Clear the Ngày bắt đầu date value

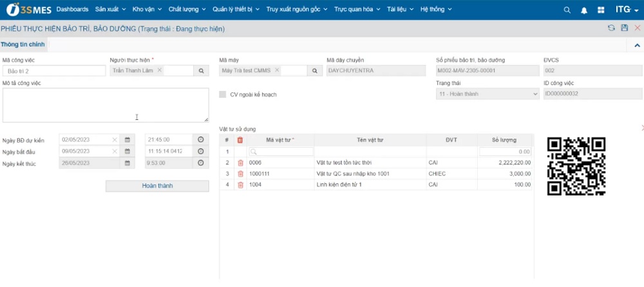point(115,152)
